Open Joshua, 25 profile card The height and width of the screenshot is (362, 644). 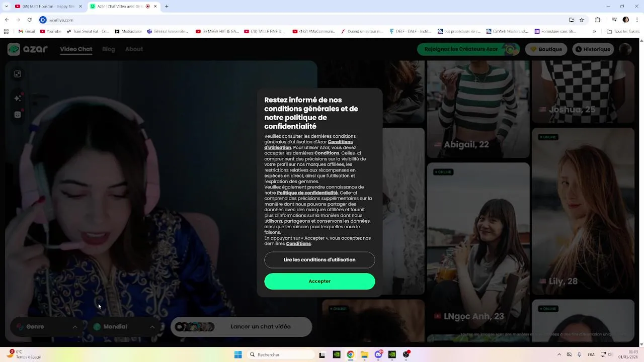tap(583, 93)
